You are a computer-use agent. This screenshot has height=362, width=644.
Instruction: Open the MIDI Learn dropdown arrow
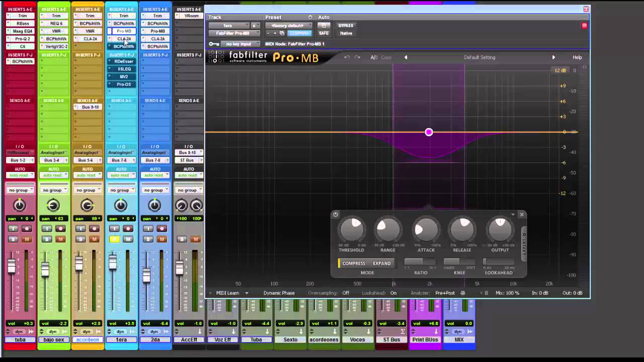click(x=247, y=293)
